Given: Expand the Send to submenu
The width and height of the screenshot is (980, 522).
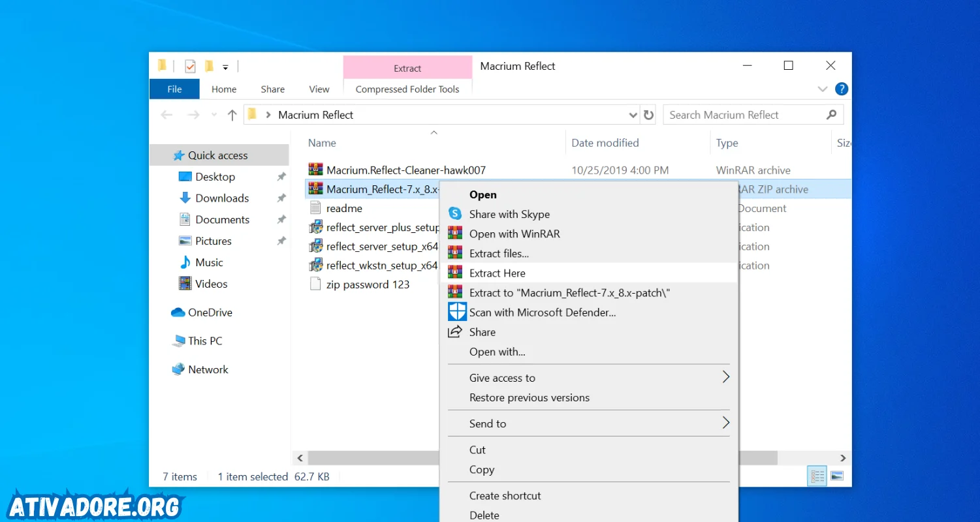Looking at the screenshot, I should pyautogui.click(x=725, y=422).
